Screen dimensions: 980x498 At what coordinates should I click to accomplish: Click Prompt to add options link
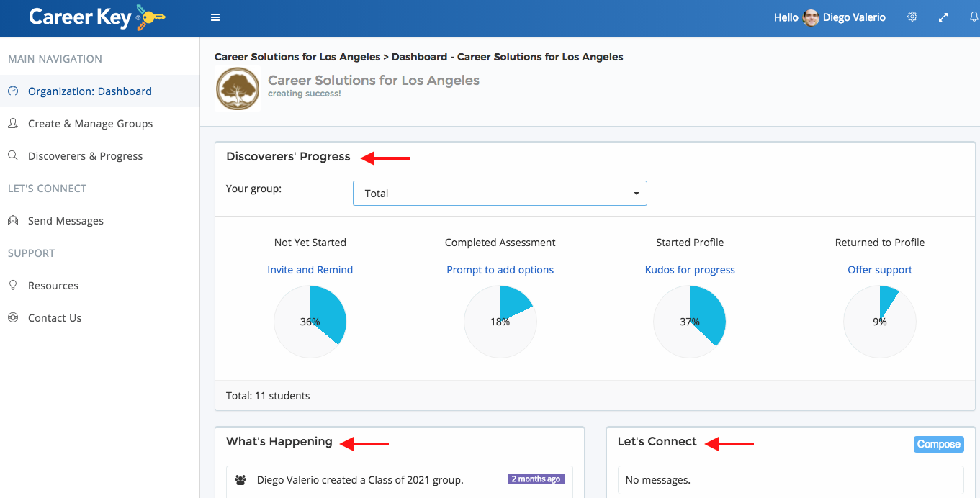point(500,270)
